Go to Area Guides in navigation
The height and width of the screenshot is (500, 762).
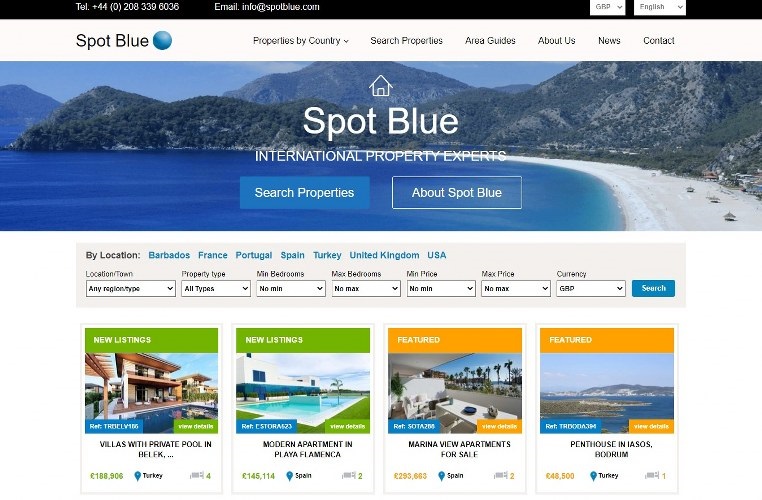(x=490, y=41)
